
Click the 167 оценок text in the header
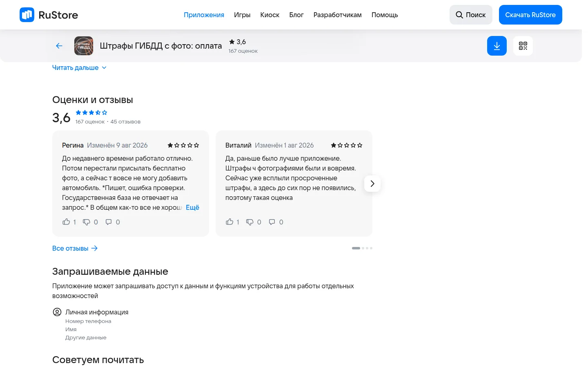(243, 51)
